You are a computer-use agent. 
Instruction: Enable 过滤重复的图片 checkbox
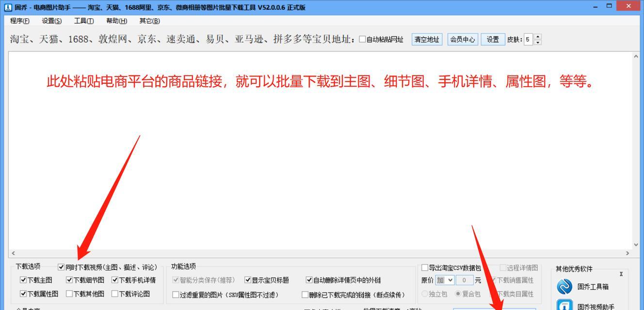click(176, 294)
